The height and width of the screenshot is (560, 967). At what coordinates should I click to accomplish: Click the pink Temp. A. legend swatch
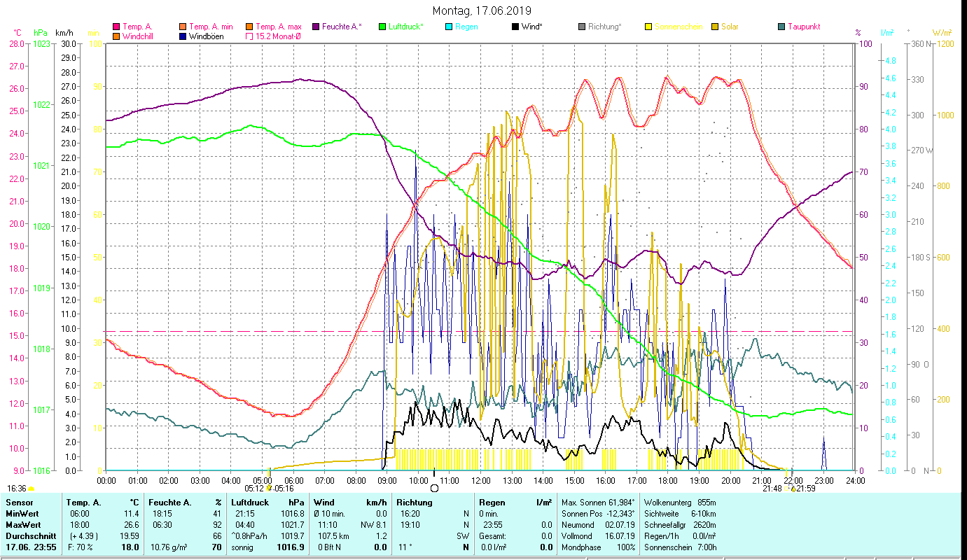pyautogui.click(x=116, y=27)
